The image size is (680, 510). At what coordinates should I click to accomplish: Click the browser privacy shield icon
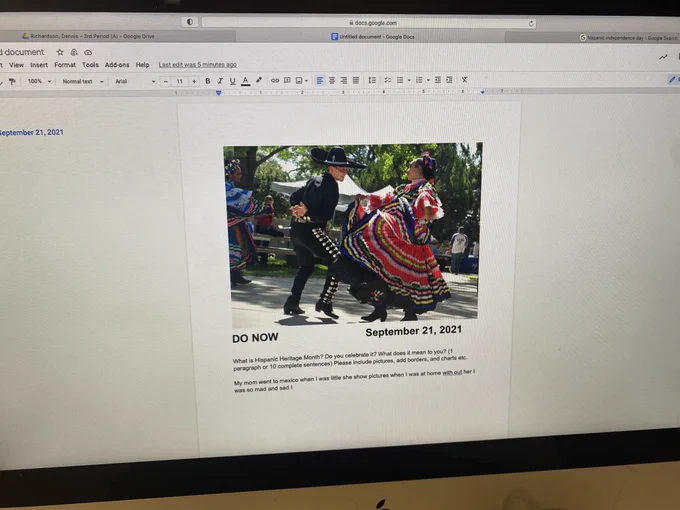click(190, 22)
